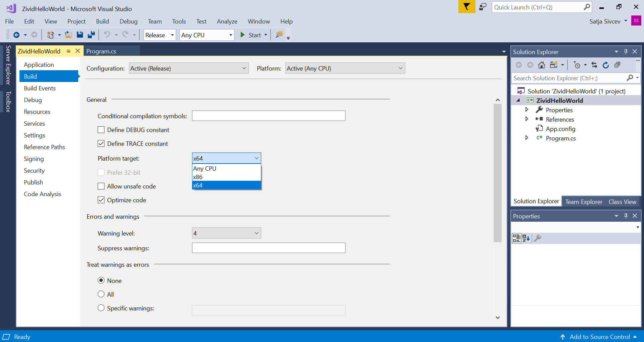
Task: Choose Any CPU in Platform target list
Action: pyautogui.click(x=227, y=168)
